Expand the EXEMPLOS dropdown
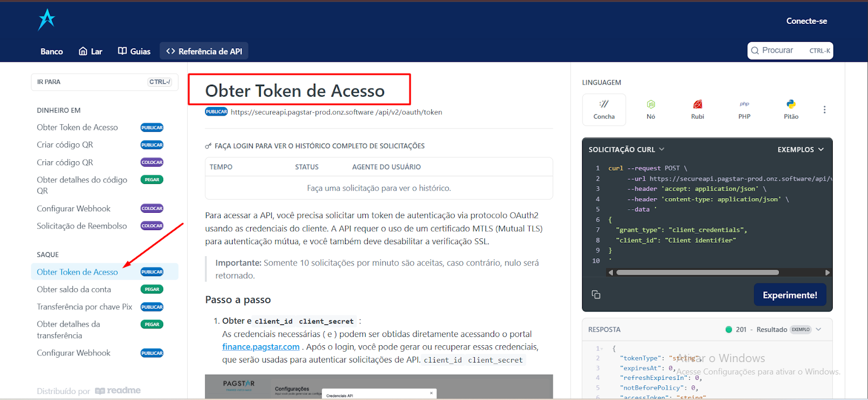This screenshot has height=400, width=868. click(801, 149)
